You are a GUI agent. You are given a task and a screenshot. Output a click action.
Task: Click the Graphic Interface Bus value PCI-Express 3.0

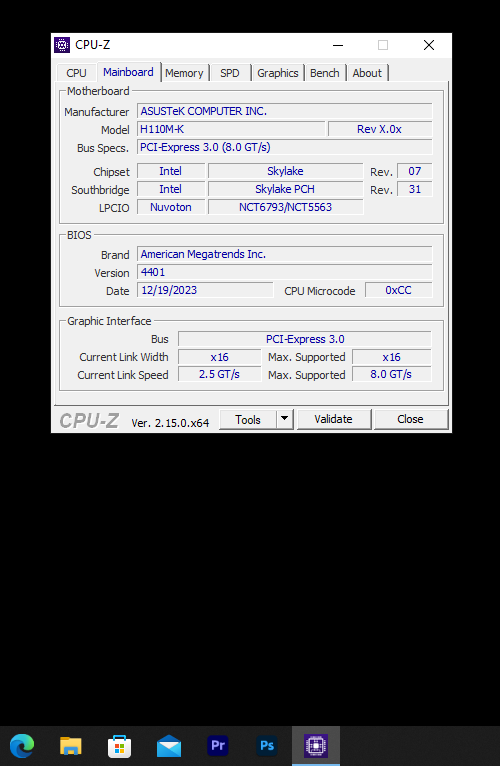click(305, 339)
